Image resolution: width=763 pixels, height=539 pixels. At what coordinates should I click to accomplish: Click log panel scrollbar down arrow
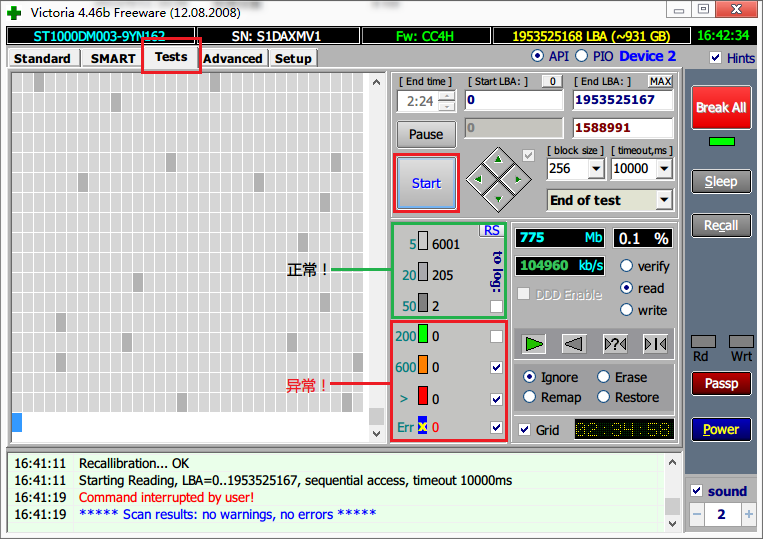(x=672, y=524)
